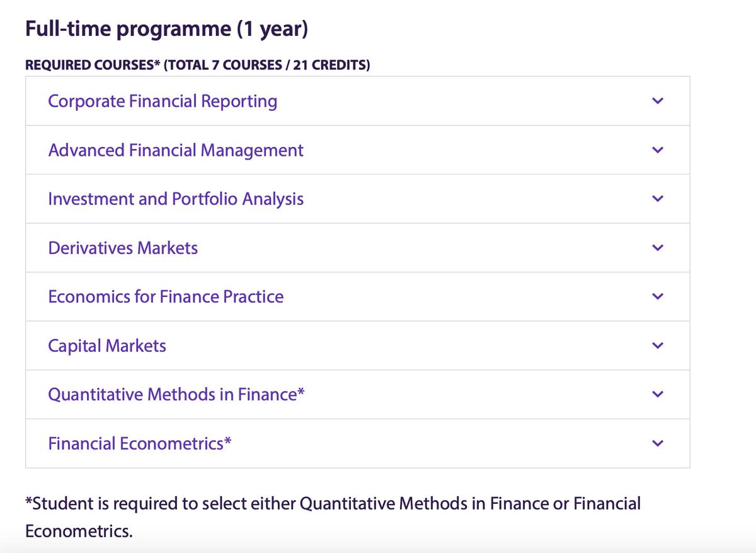Open Investment and Portfolio Analysis arrow icon
The width and height of the screenshot is (756, 553).
(658, 199)
